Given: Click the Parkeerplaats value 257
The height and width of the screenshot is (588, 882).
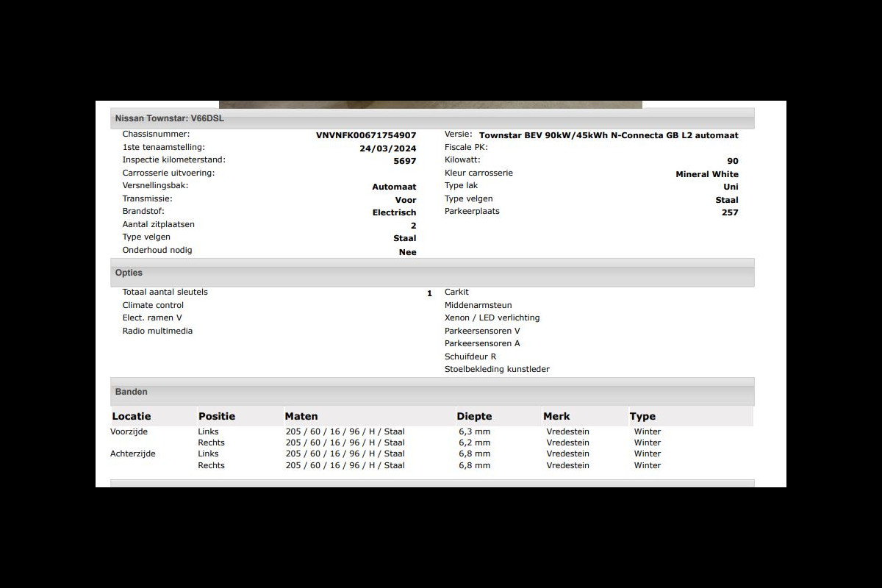Looking at the screenshot, I should click(x=730, y=212).
